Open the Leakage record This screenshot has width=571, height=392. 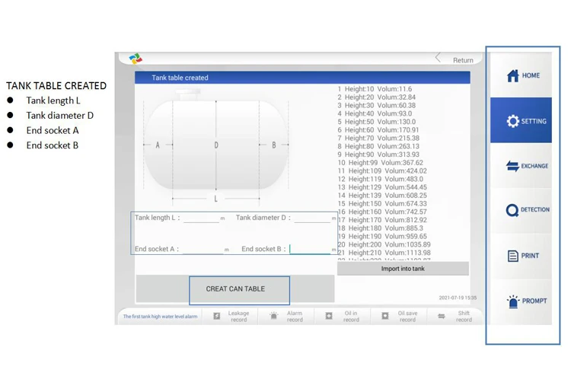pyautogui.click(x=230, y=316)
